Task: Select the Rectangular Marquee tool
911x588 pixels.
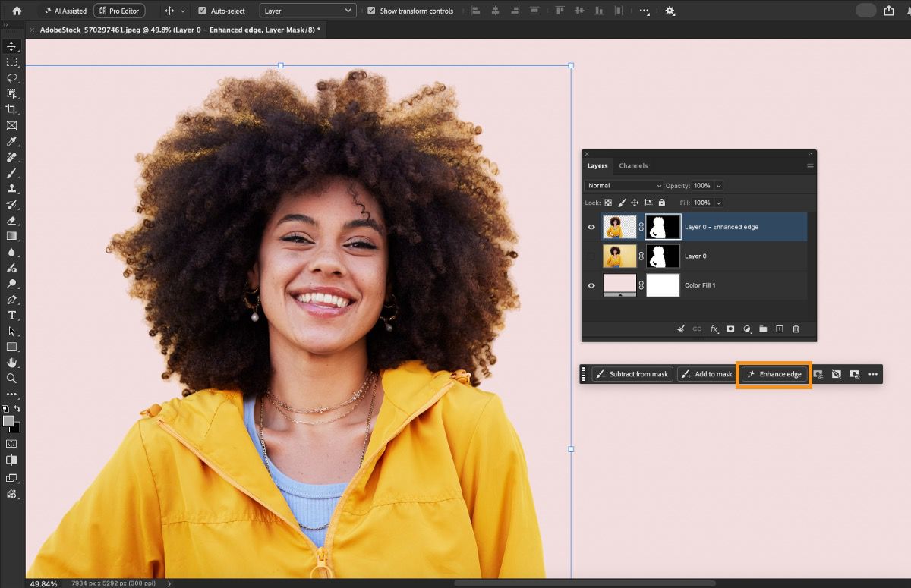Action: (x=11, y=62)
